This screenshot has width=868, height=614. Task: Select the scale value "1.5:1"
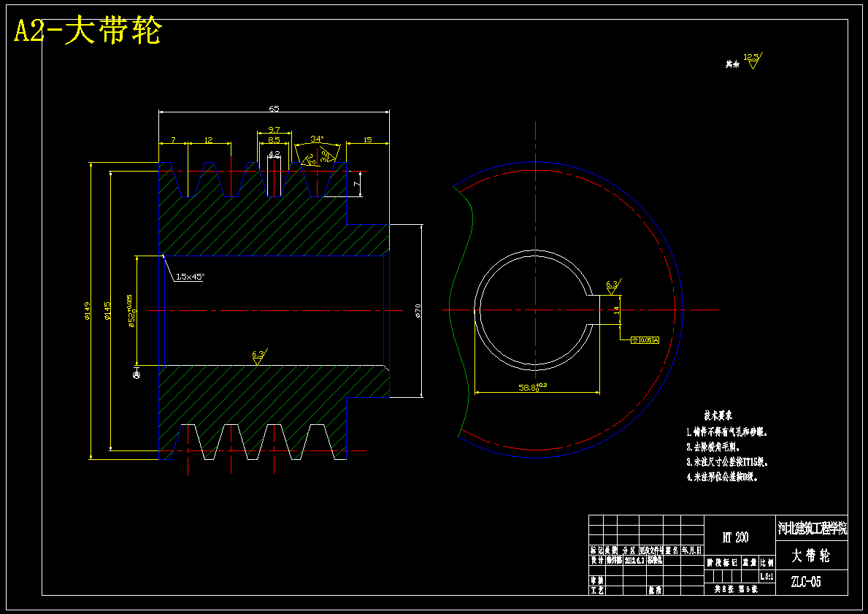click(767, 576)
